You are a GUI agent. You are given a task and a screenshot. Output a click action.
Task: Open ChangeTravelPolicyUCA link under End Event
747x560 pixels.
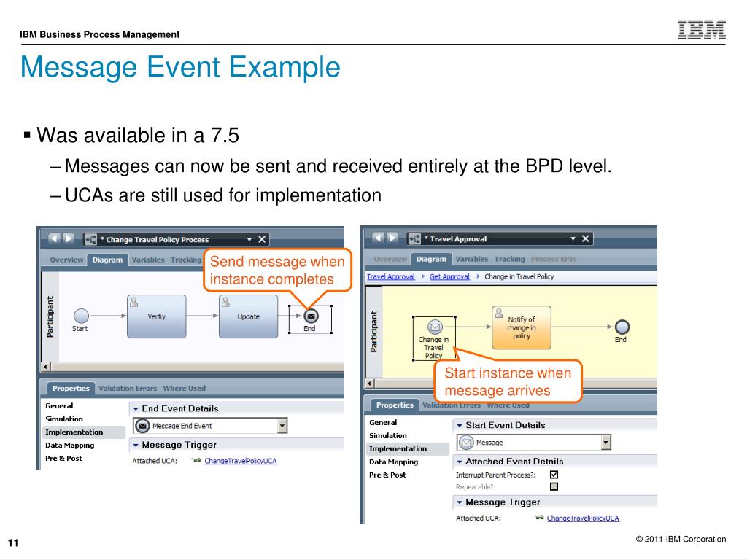[241, 461]
